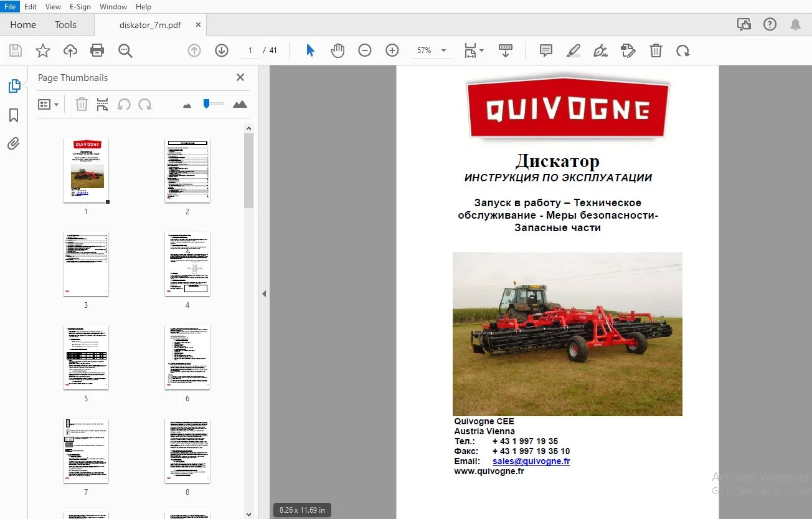
Task: Select page 2 thumbnail
Action: point(187,170)
